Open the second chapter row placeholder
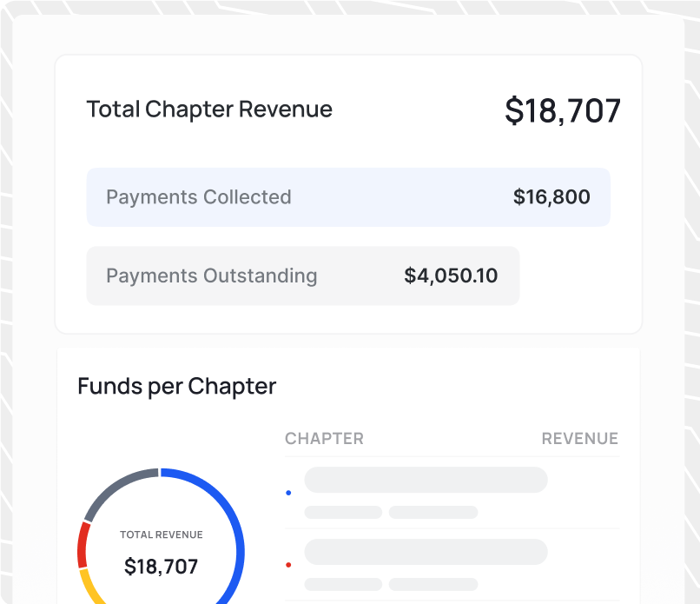 452,565
